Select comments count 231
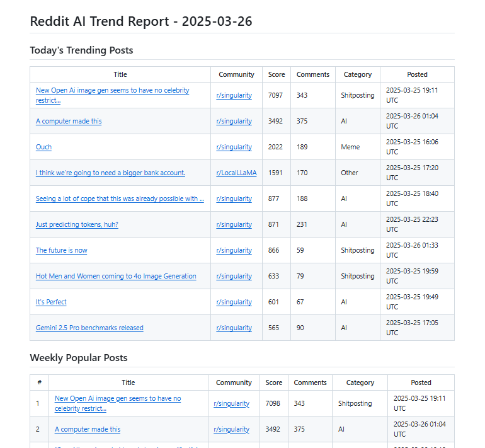 coord(302,224)
